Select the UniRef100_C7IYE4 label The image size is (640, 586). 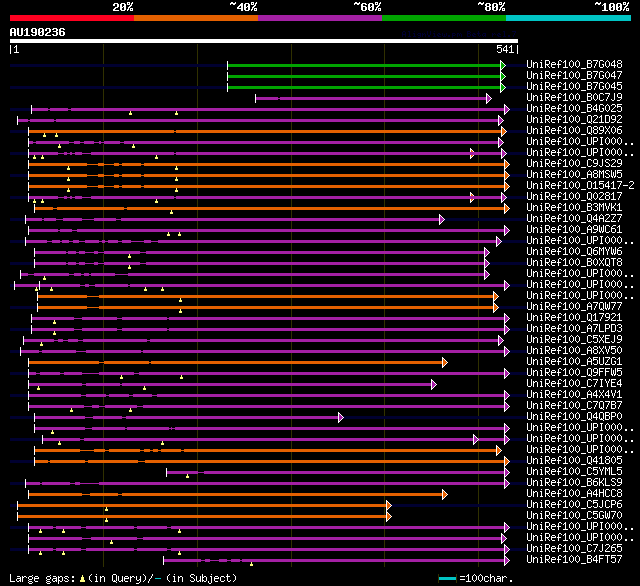point(574,383)
